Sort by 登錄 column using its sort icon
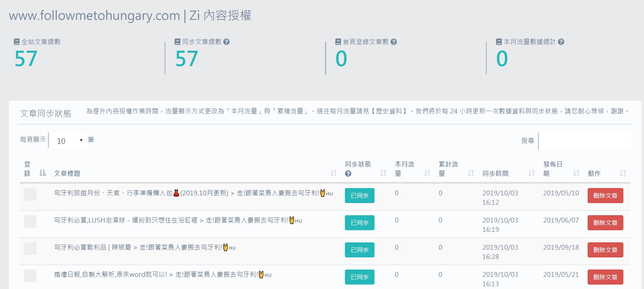The height and width of the screenshot is (289, 644). 43,173
